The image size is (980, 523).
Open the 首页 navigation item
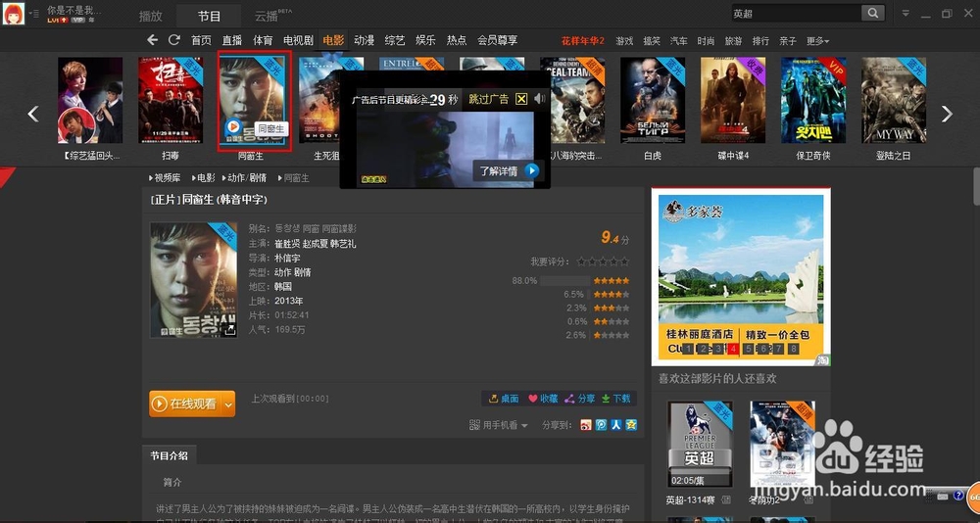point(201,40)
